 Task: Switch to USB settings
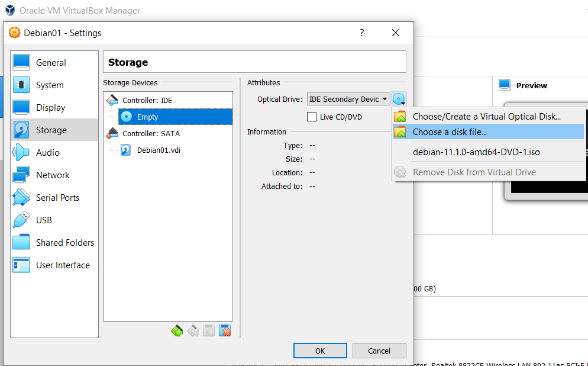click(x=54, y=220)
